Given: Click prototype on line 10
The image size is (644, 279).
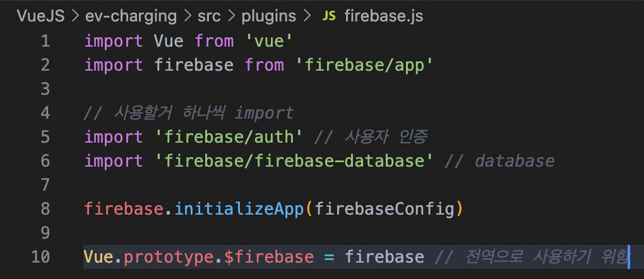Looking at the screenshot, I should pyautogui.click(x=169, y=257).
